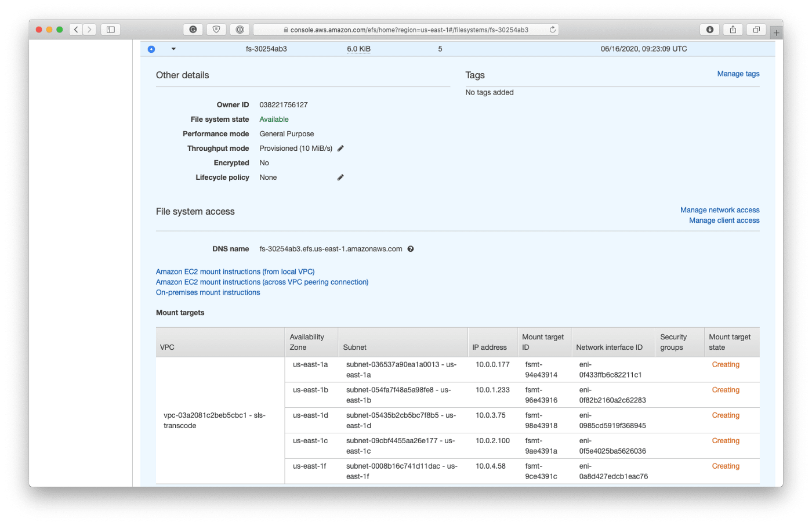The height and width of the screenshot is (525, 812).
Task: Click IP address 10.0.2.100
Action: coord(492,441)
